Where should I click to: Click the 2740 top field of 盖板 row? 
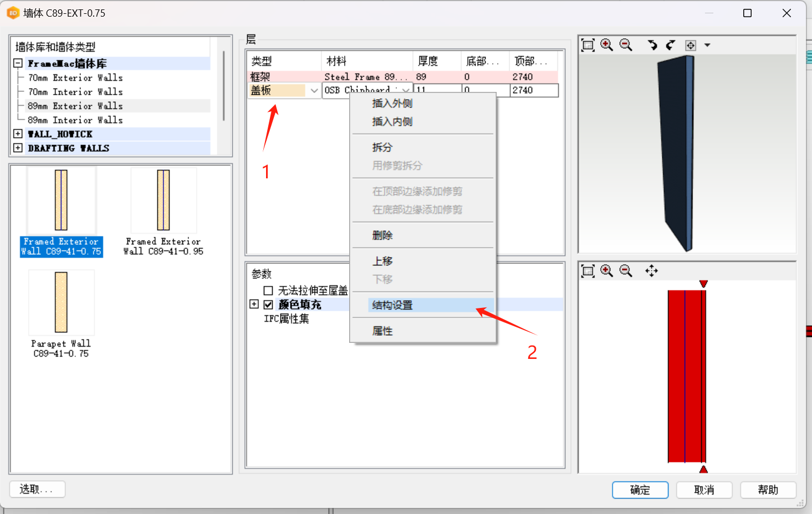point(534,90)
